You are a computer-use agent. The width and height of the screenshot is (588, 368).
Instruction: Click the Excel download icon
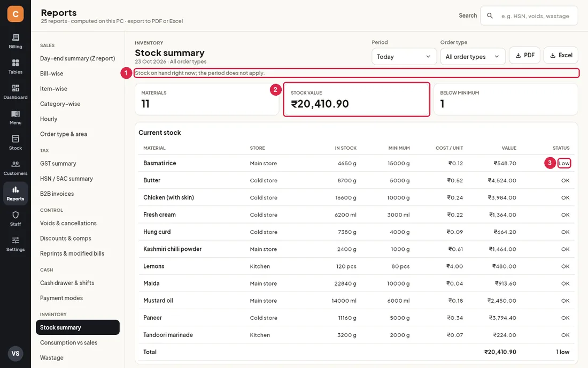point(552,56)
